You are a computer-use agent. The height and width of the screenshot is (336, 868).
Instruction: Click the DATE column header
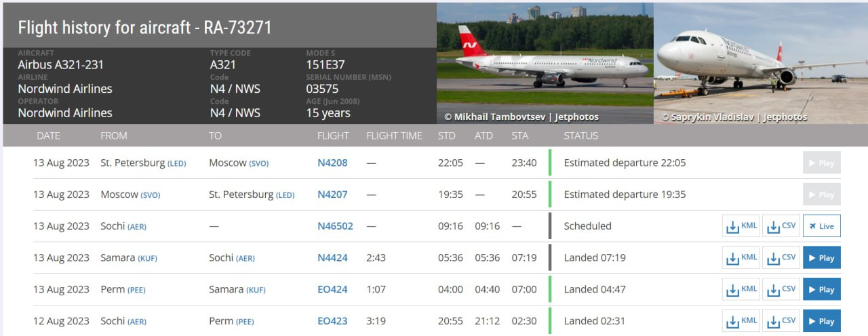[x=48, y=135]
